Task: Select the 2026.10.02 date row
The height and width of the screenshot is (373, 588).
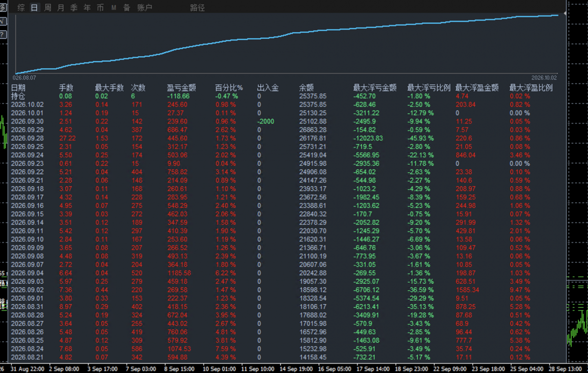Action: pyautogui.click(x=27, y=104)
